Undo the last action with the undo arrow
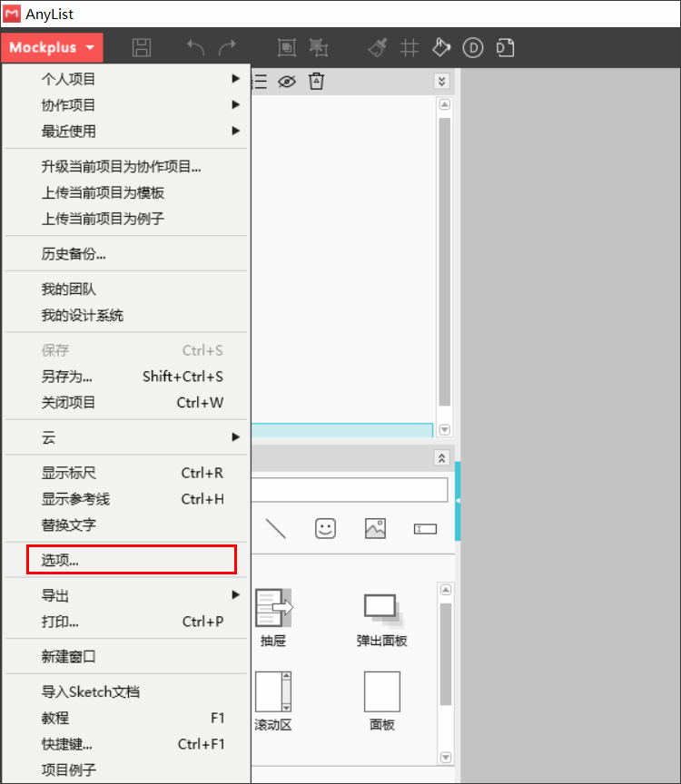Viewport: 681px width, 784px height. (x=195, y=47)
